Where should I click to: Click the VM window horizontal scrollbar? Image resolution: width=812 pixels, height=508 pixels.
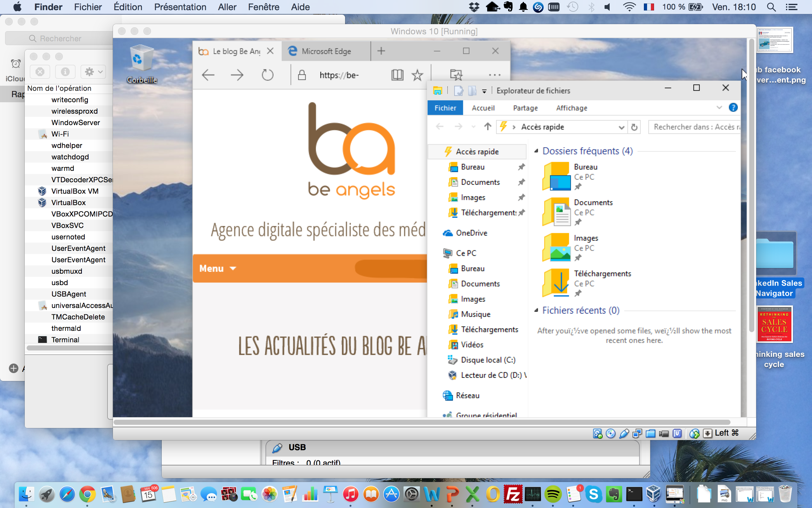pos(422,422)
